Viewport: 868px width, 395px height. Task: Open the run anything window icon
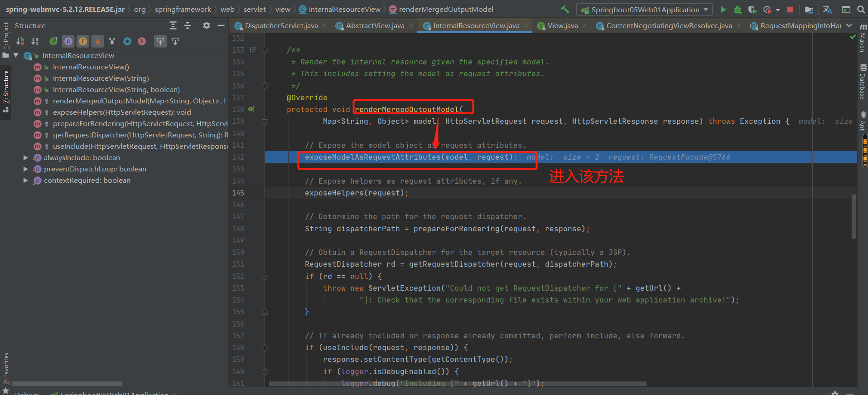[x=846, y=10]
